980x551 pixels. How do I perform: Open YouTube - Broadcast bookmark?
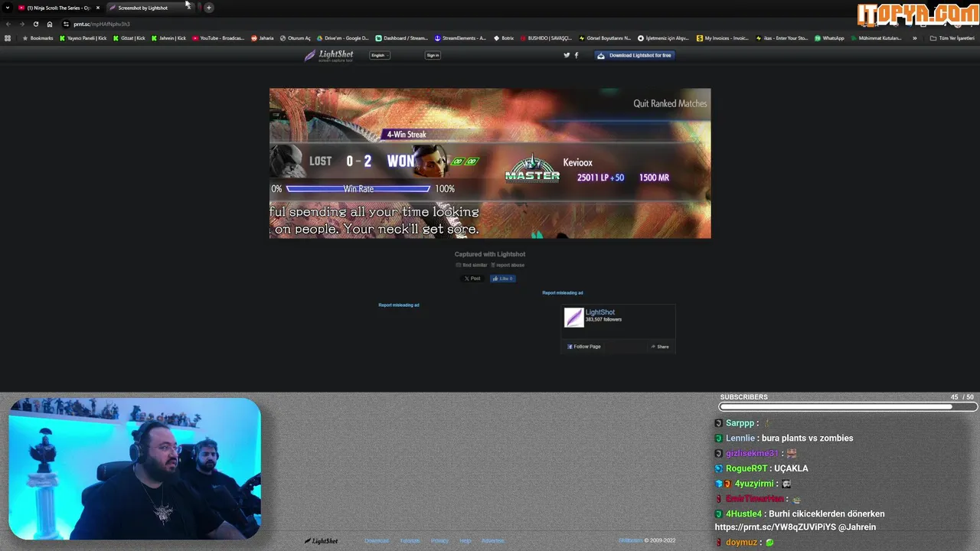(218, 37)
